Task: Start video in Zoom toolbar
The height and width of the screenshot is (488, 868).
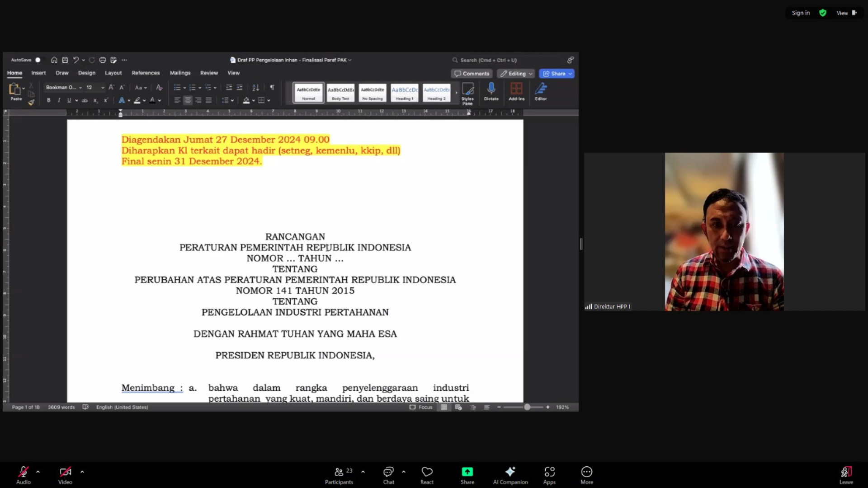Action: point(65,475)
